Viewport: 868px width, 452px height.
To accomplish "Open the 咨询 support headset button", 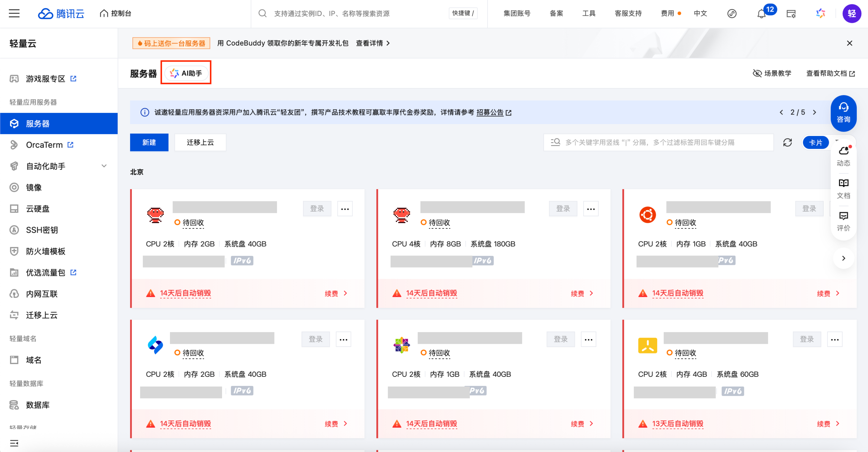I will pos(843,113).
